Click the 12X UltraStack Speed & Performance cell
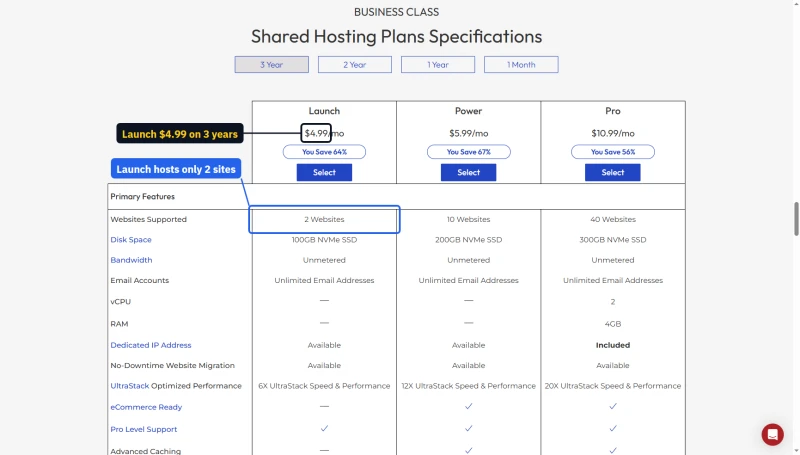This screenshot has width=800, height=455. 468,386
